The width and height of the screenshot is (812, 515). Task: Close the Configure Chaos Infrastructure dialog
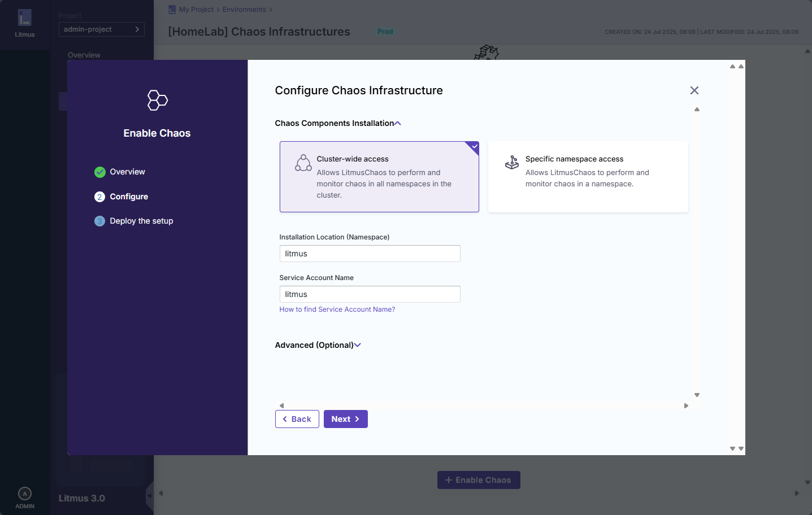click(x=694, y=90)
